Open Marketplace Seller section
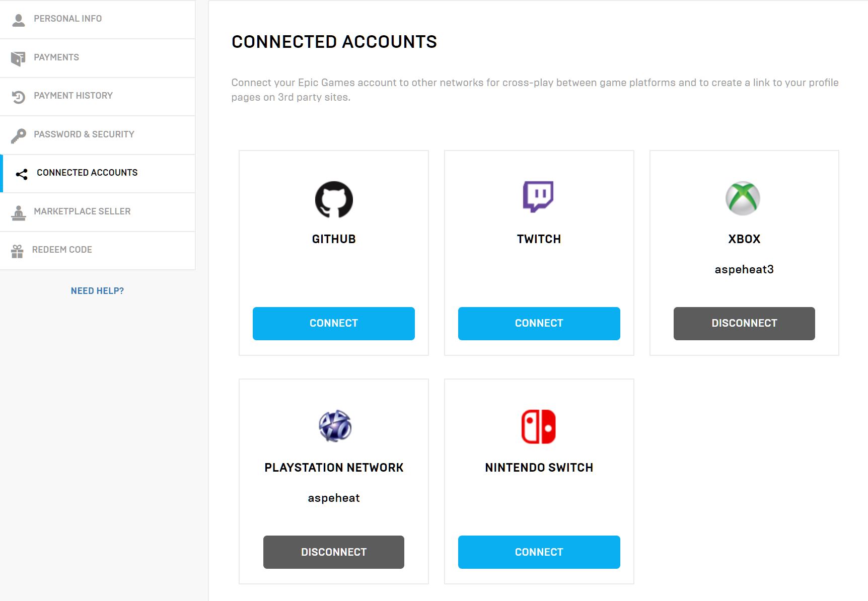 pos(98,212)
